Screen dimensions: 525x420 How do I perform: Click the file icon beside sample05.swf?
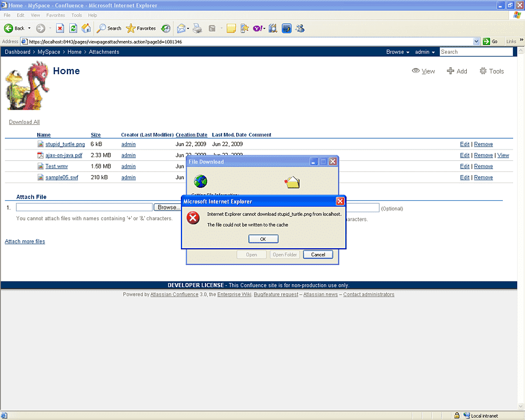tap(41, 177)
